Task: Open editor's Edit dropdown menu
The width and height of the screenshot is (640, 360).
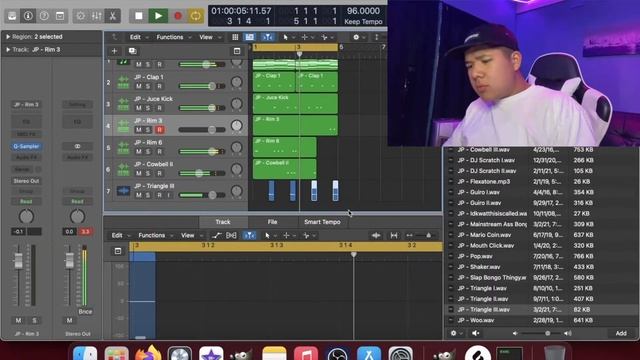Action: (120, 236)
